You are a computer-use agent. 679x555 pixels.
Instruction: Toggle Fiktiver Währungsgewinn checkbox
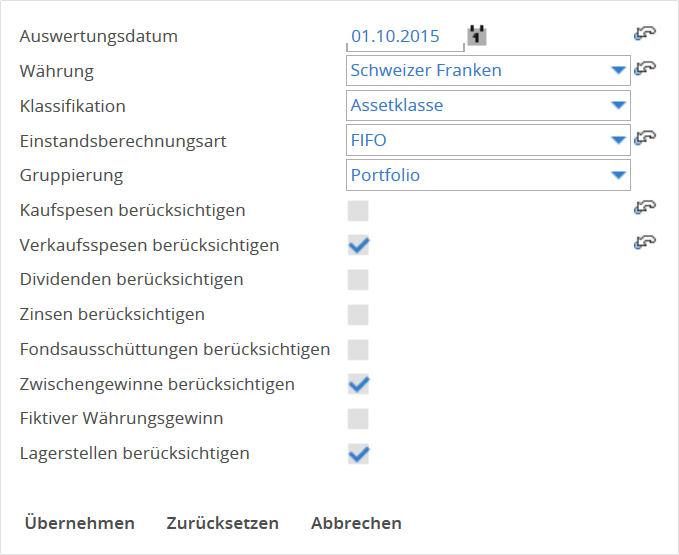[358, 419]
